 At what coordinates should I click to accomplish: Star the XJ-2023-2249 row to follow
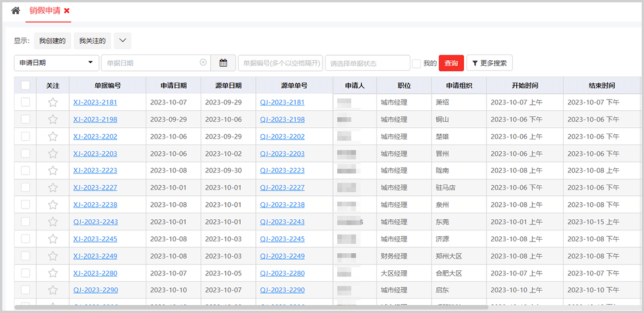53,256
